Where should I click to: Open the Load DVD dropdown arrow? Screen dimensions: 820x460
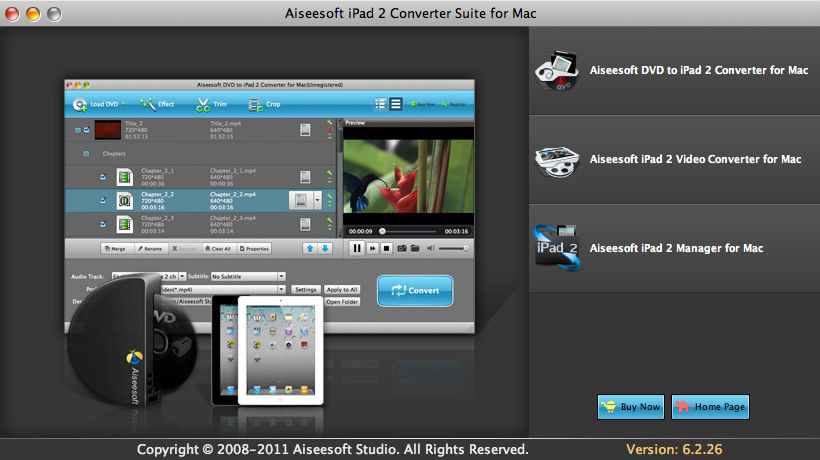coord(124,104)
